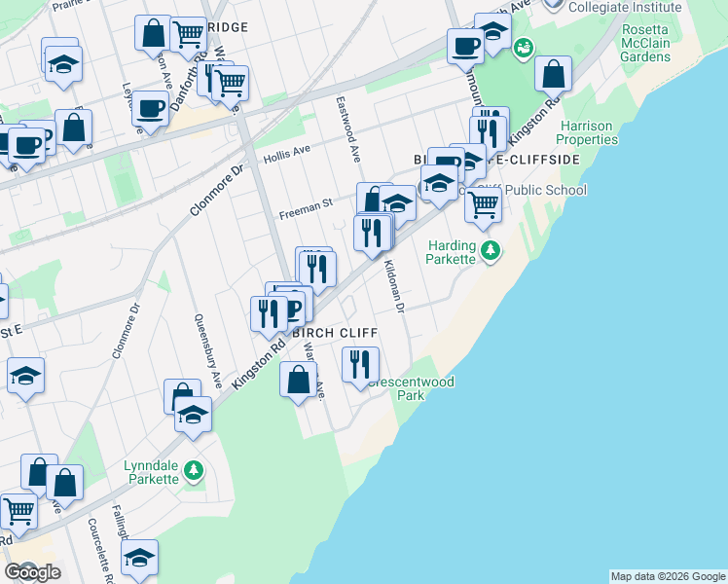Select the front grocery cart marker by Danforth Rd
728x584 pixels.
pos(230,86)
